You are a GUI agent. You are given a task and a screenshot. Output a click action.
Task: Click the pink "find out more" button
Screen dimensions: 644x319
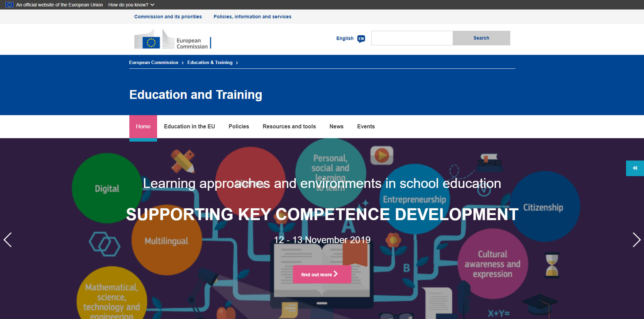click(322, 274)
